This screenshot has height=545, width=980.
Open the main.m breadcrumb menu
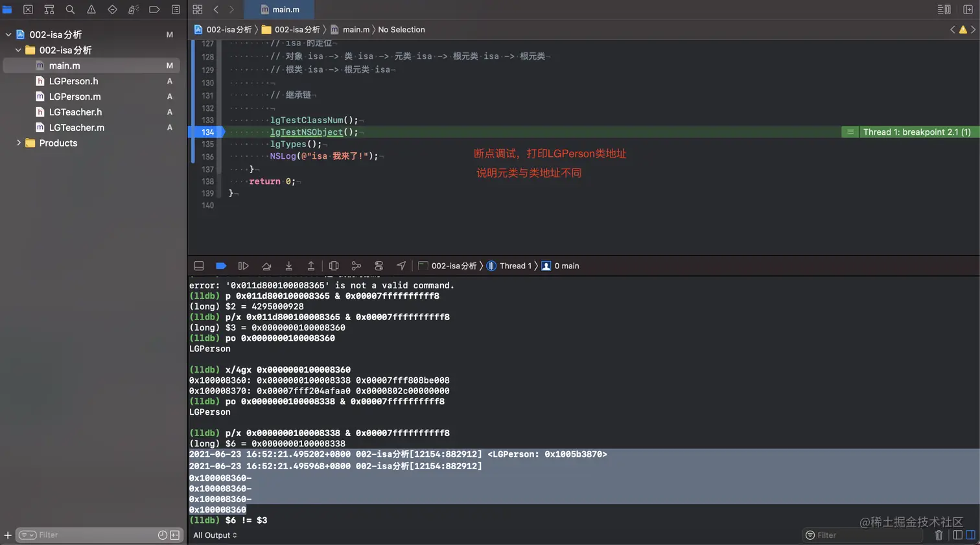pyautogui.click(x=350, y=30)
